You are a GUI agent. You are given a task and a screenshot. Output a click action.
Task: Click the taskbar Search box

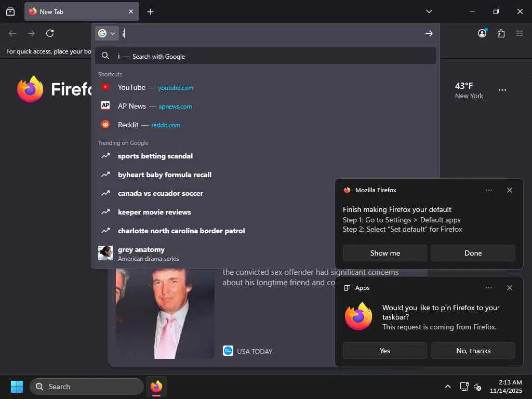(x=87, y=387)
